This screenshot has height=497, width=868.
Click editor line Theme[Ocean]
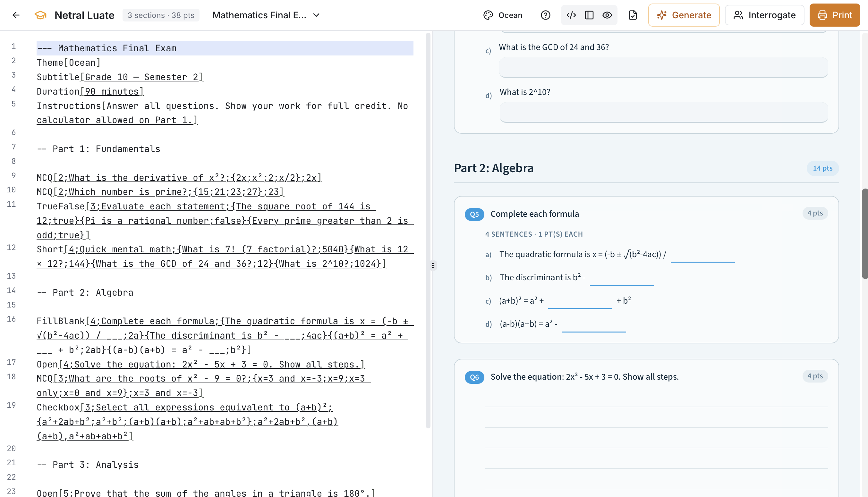pos(68,63)
